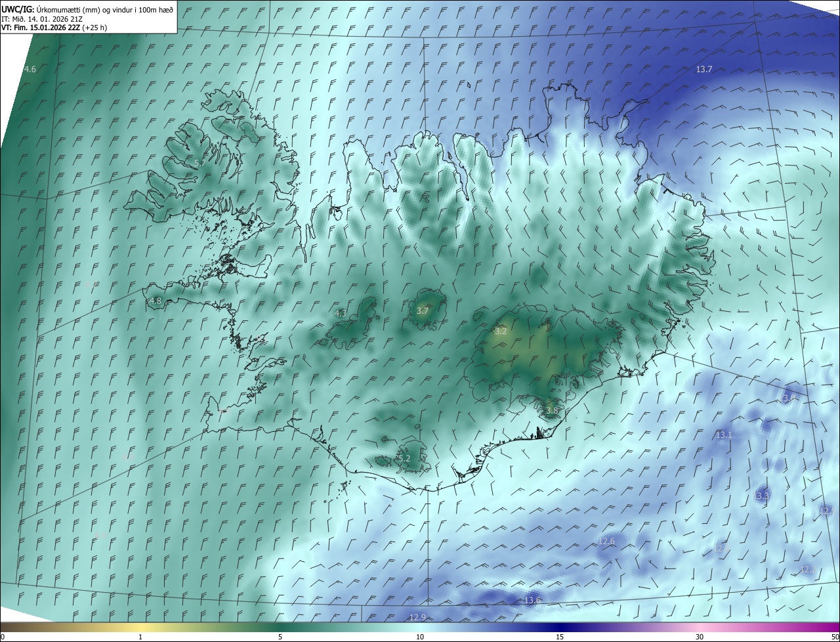This screenshot has height=642, width=840.
Task: Click the 13.6 value near the bottom edge
Action: [533, 600]
